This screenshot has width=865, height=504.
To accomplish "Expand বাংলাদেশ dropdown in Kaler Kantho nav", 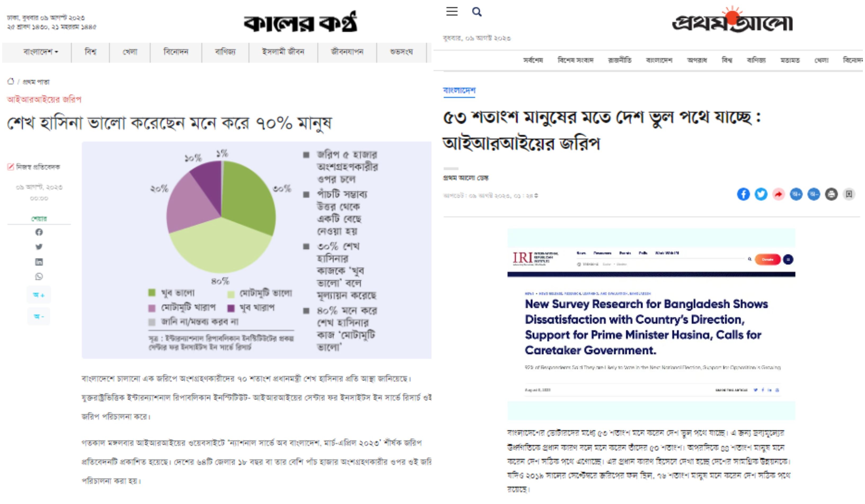I will click(x=41, y=52).
